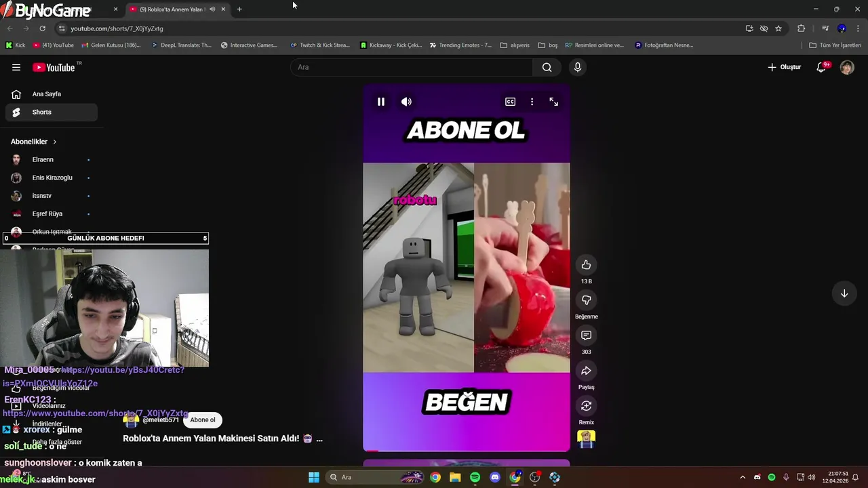Open the Interactive Games bookmark
The image size is (868, 488).
(249, 45)
